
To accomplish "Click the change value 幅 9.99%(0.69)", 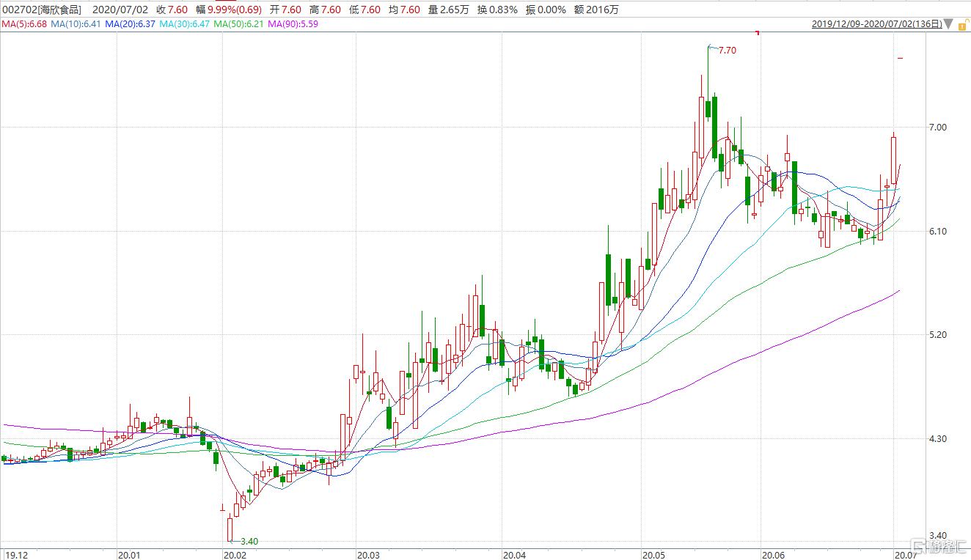I will tap(230, 10).
